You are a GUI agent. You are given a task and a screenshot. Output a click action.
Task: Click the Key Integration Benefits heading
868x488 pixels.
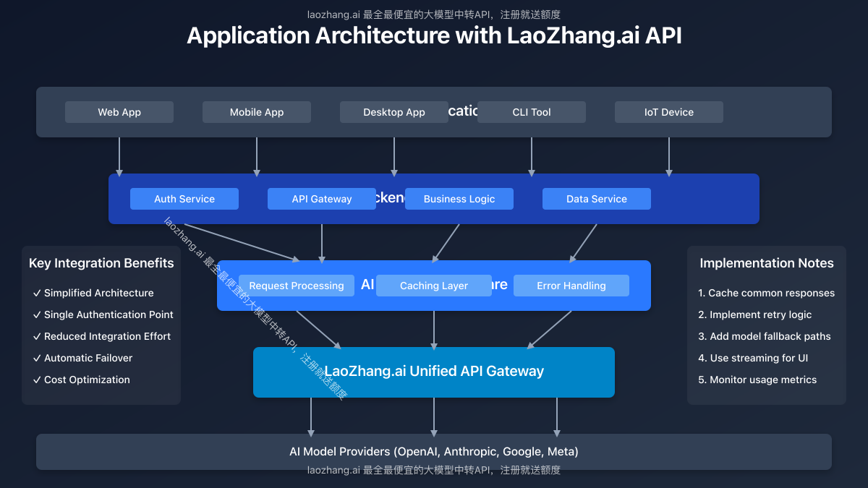pos(101,263)
